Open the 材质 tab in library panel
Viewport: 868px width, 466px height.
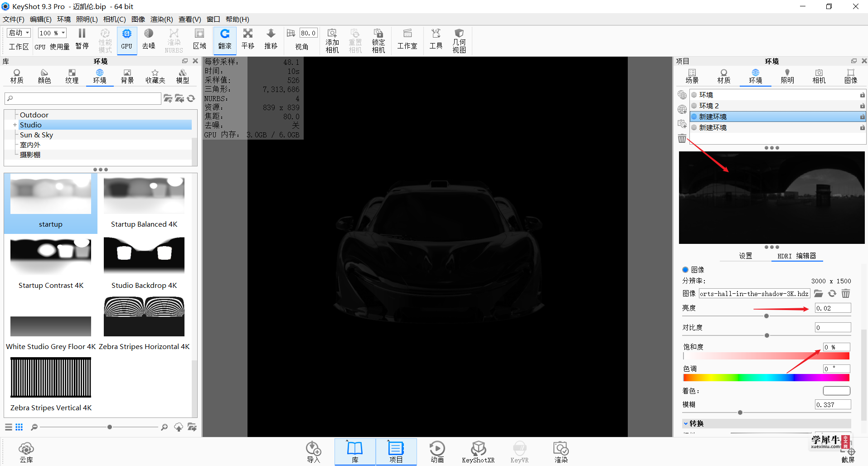point(17,77)
